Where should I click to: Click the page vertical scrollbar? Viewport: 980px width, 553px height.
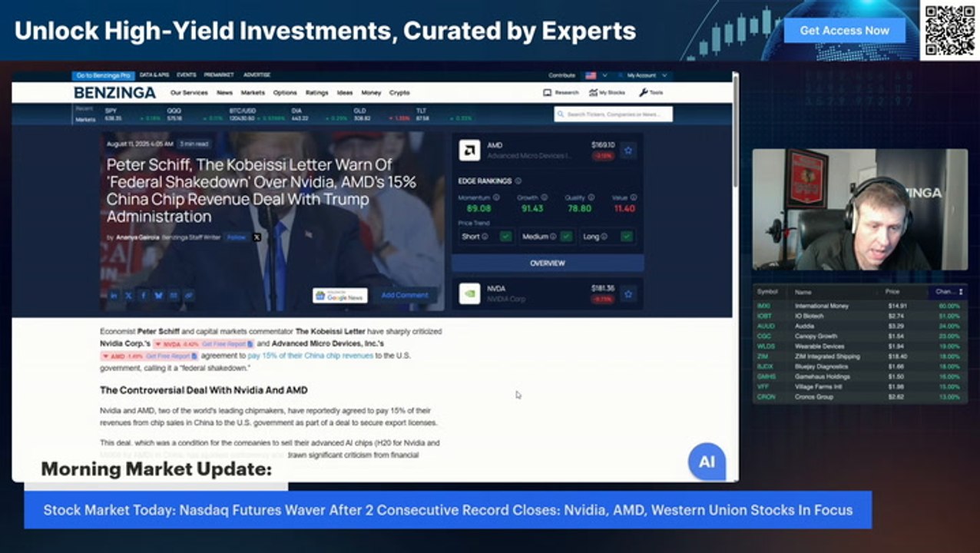point(736,131)
